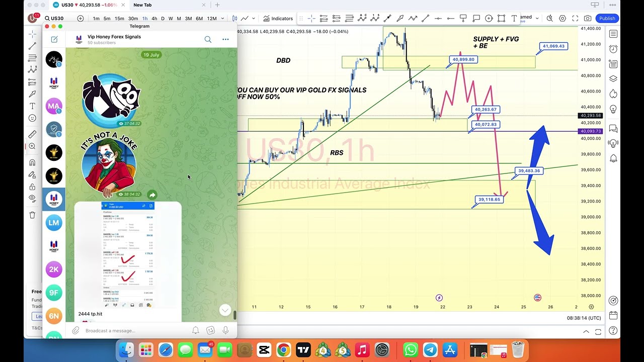Click the Publish button
Image resolution: width=644 pixels, height=362 pixels.
[607, 19]
